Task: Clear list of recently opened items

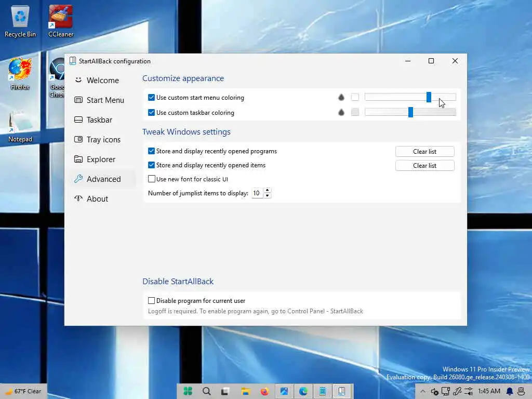Action: (x=425, y=166)
